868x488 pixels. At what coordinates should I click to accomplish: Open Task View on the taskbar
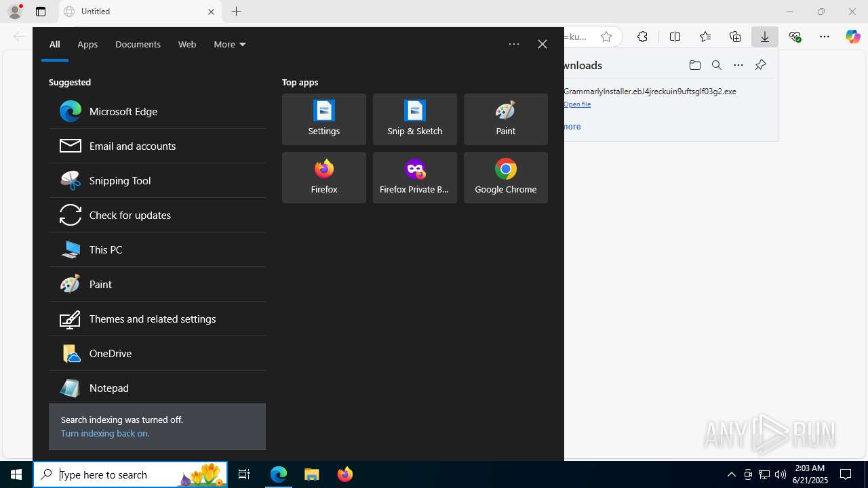[244, 474]
